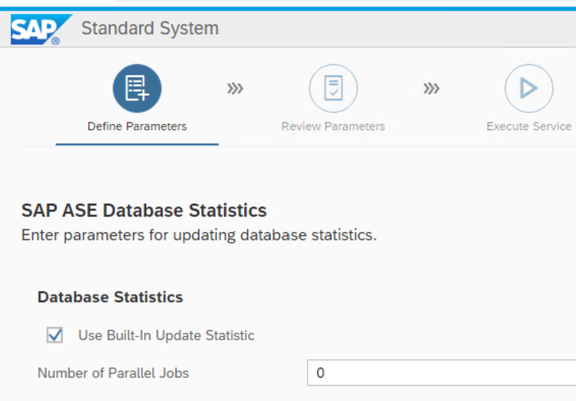Click the Define Parameters tab label
The image size is (576, 401).
click(x=137, y=126)
